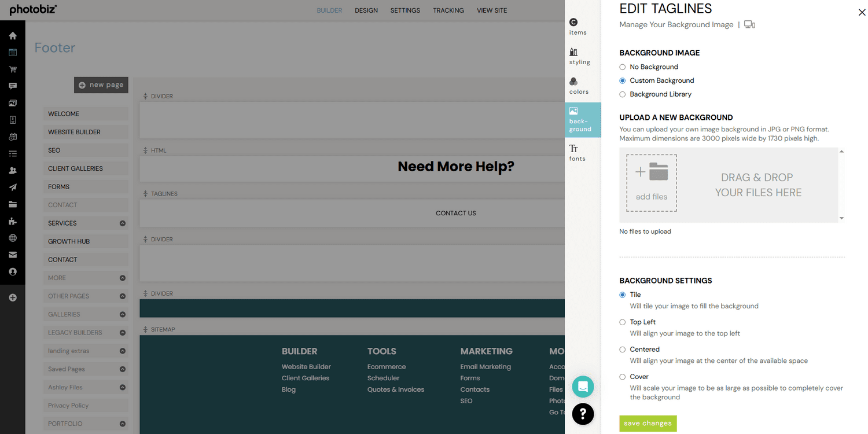Expand the GALLERIES page group
Screen dimensions: 868x434
click(x=123, y=315)
